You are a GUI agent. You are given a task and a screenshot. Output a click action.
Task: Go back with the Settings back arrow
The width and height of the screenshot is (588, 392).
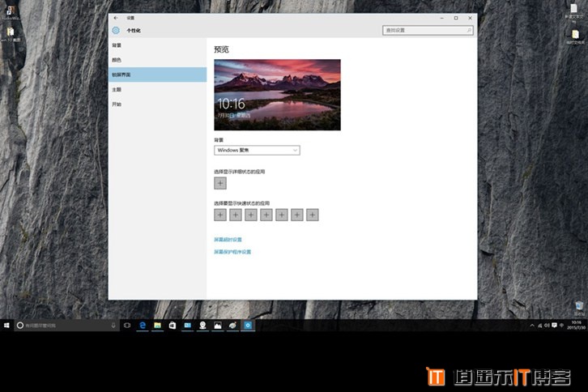[x=116, y=18]
